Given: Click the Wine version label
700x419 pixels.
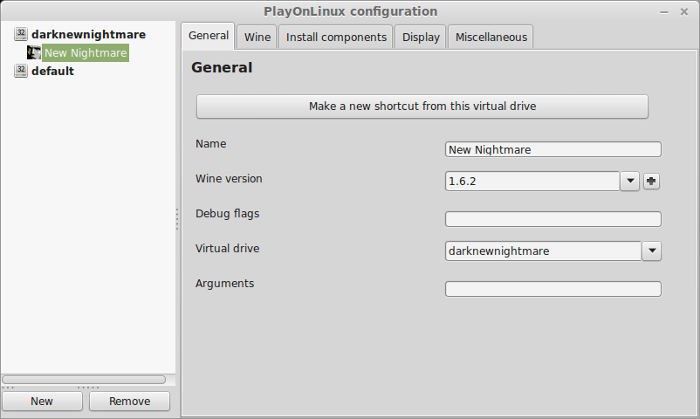Looking at the screenshot, I should 229,178.
